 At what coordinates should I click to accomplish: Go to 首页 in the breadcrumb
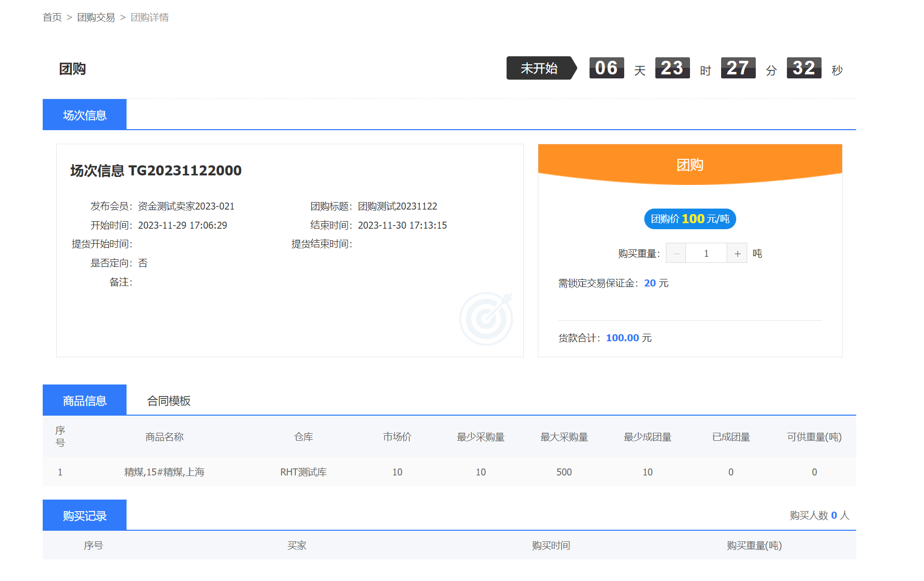tap(52, 18)
